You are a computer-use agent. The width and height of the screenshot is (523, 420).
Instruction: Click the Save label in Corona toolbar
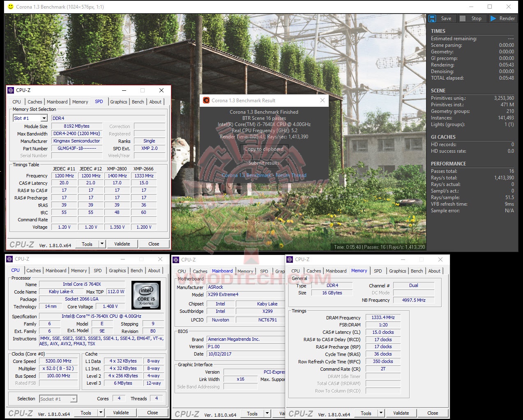point(446,18)
